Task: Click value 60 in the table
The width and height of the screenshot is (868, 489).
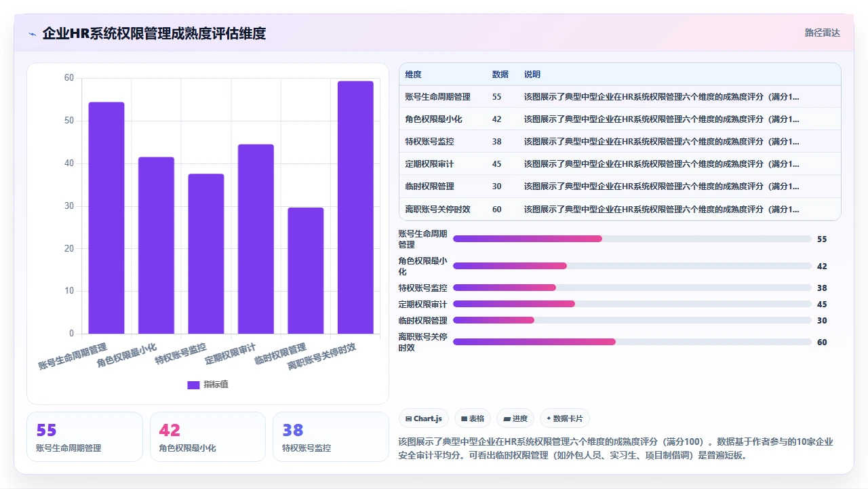Action: (497, 210)
